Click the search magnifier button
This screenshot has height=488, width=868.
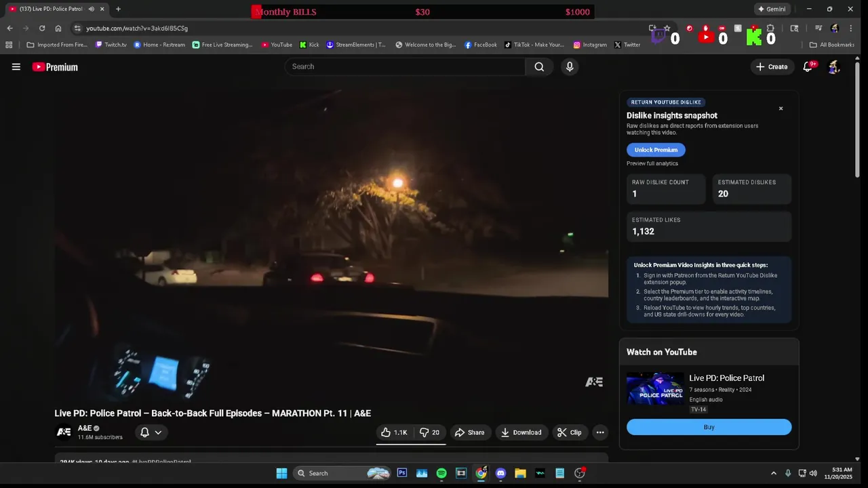click(539, 66)
